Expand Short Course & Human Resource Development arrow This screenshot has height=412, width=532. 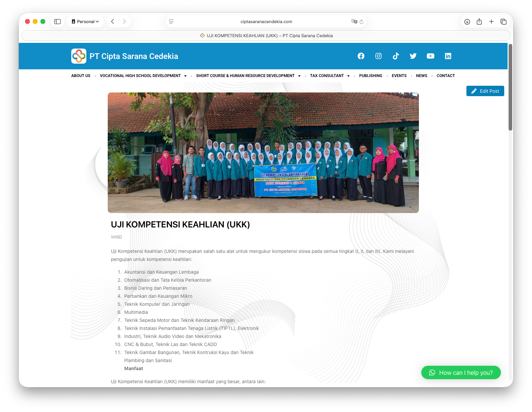pos(299,76)
